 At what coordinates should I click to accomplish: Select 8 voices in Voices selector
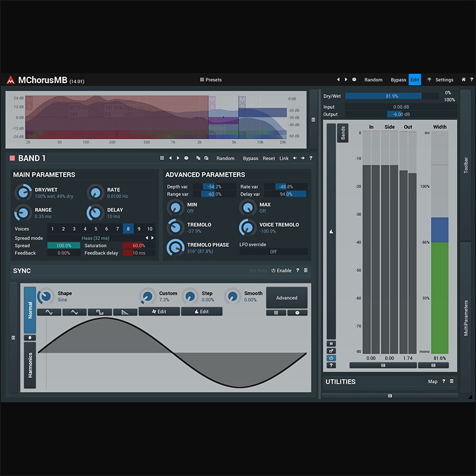point(128,228)
